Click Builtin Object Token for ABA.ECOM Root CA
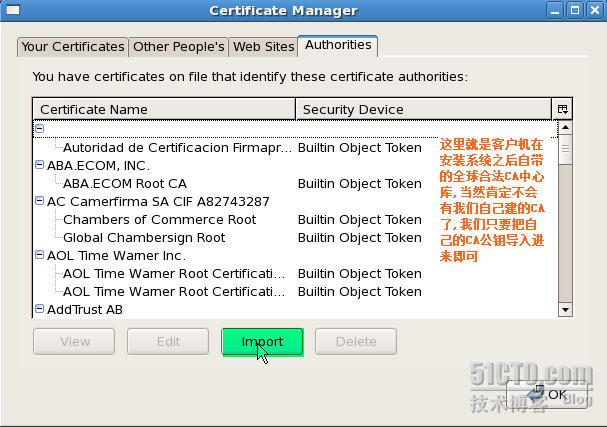 click(x=360, y=183)
